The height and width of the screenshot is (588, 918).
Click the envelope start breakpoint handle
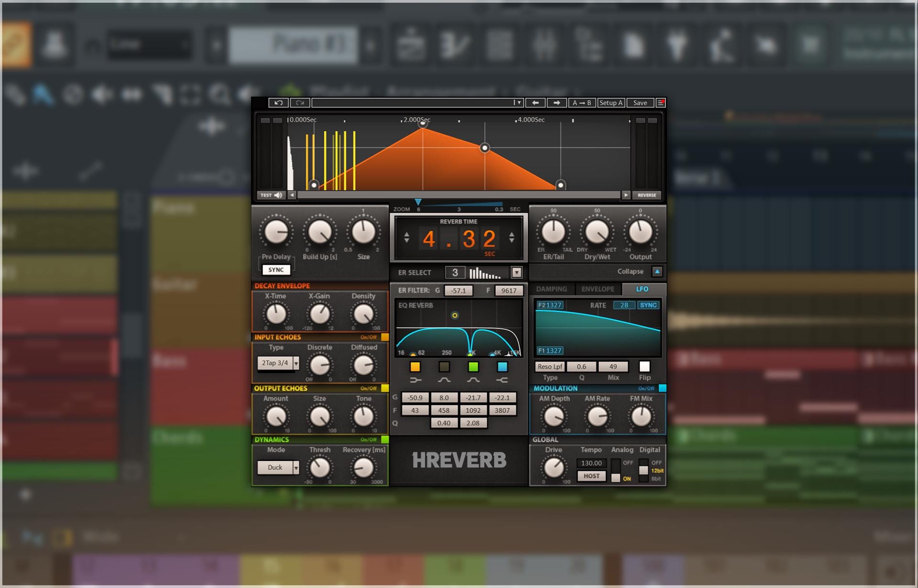[314, 185]
